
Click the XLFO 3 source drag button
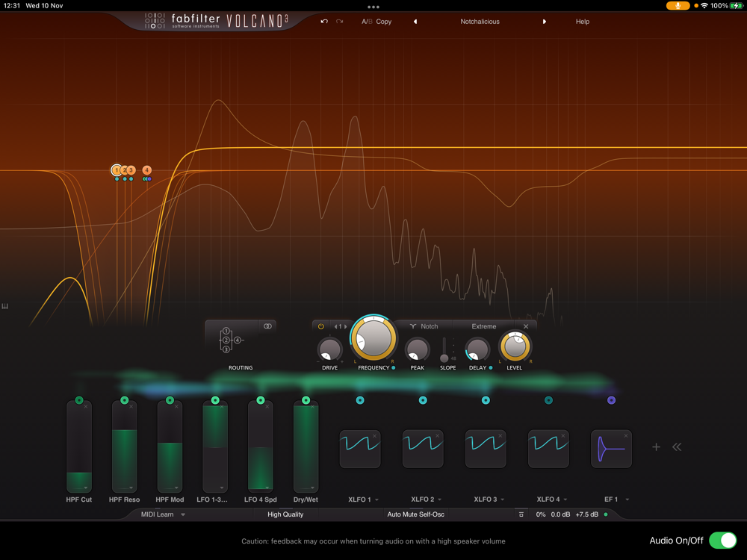(486, 400)
